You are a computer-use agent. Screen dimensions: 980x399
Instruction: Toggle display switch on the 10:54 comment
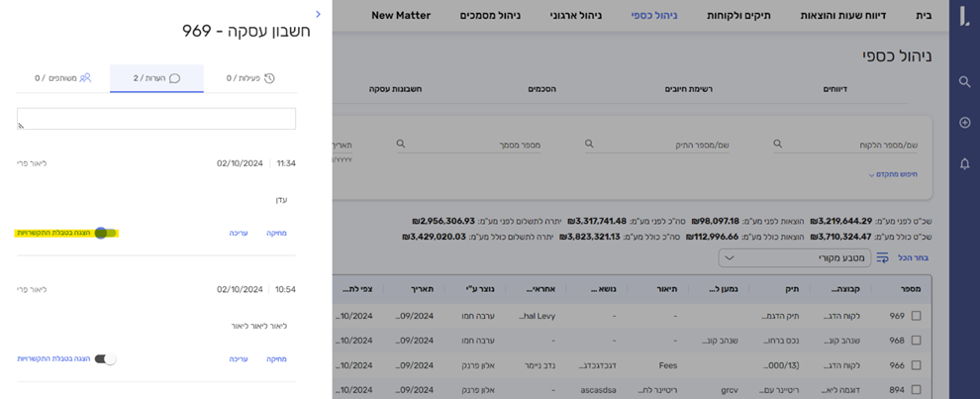(x=105, y=359)
